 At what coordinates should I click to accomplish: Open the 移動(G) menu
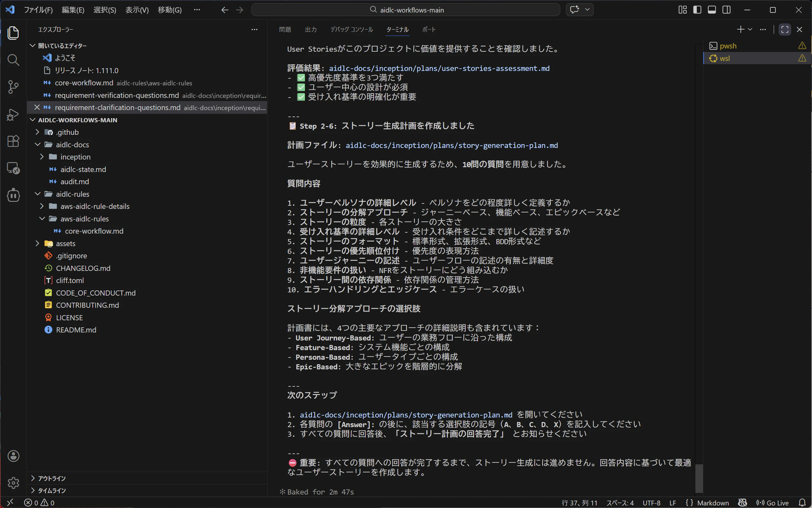tap(170, 10)
